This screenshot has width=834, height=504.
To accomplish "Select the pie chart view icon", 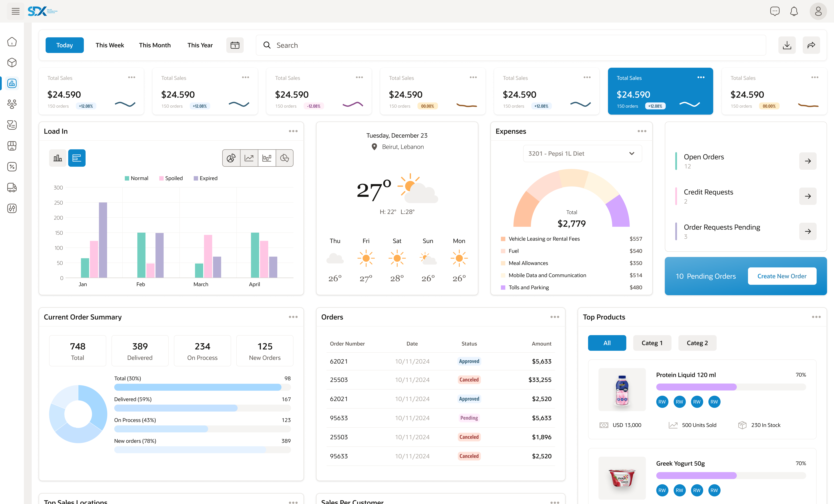I will (231, 158).
